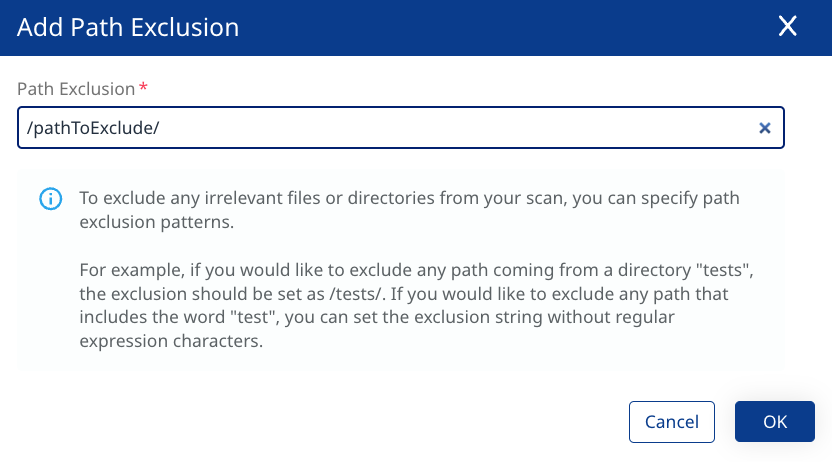Viewport: 832px width, 462px height.
Task: Confirm the exclusion with OK
Action: (x=775, y=422)
